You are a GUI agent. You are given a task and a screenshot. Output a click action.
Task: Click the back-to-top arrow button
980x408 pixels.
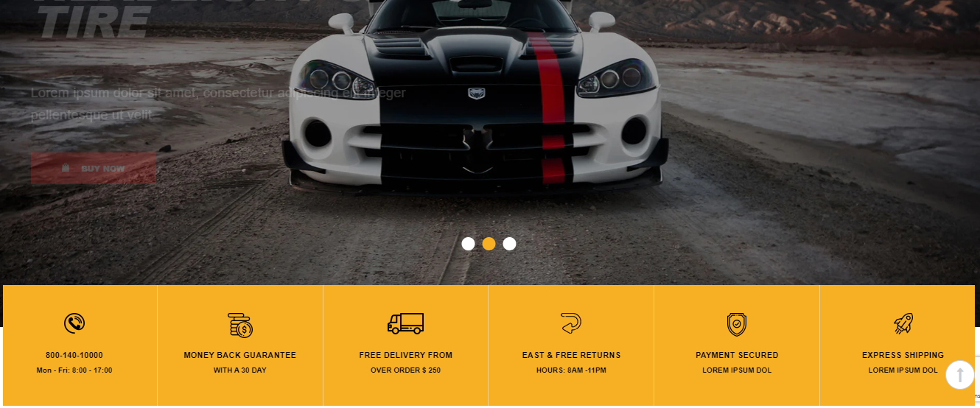coord(960,374)
